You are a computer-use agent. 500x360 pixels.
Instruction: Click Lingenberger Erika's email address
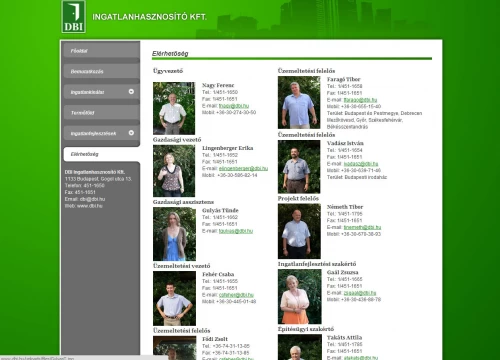[243, 168]
